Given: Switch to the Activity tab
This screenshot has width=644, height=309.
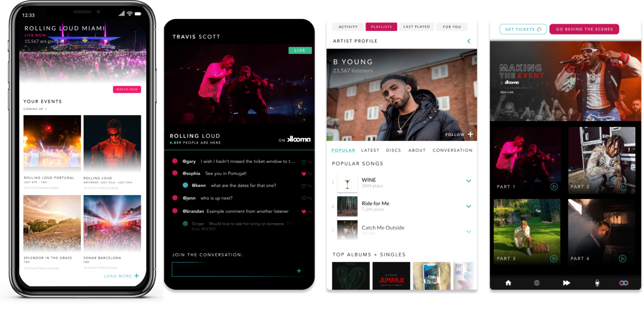Looking at the screenshot, I should [348, 27].
